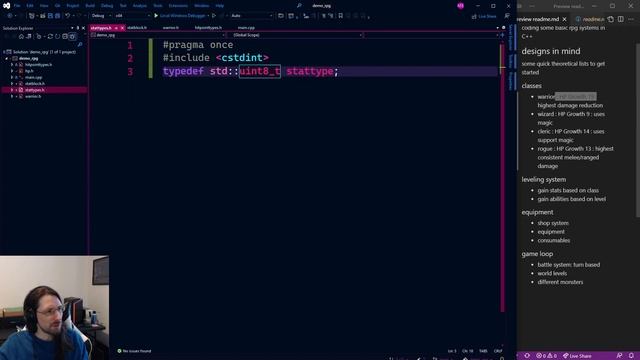Click notification bell in VS Code status bar
The image size is (640, 360).
[x=631, y=356]
